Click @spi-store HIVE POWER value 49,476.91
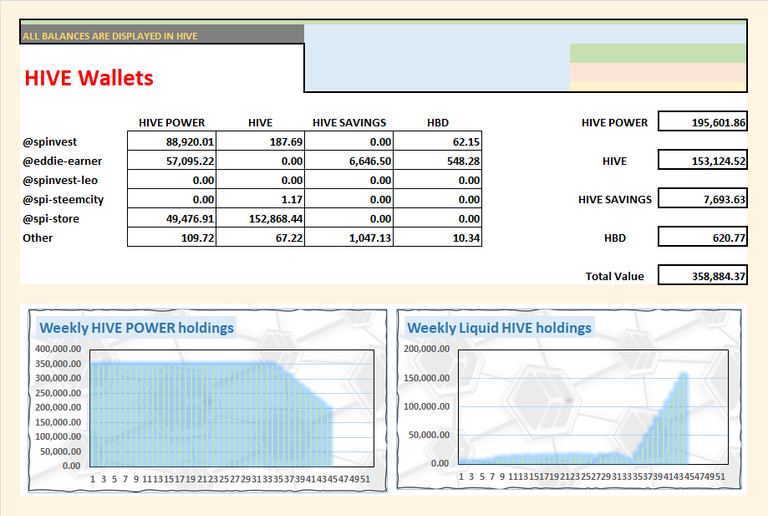 [171, 218]
